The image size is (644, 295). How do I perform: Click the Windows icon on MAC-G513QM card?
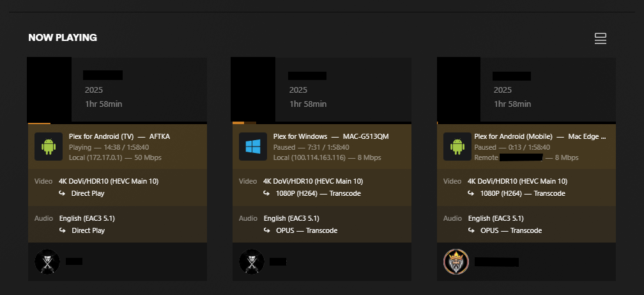(x=253, y=147)
